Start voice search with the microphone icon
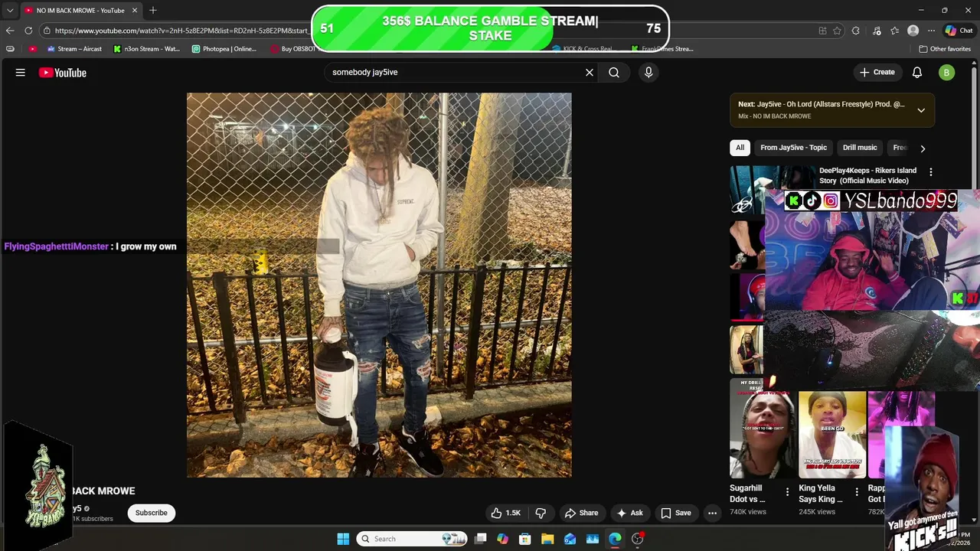The image size is (980, 551). click(x=648, y=72)
